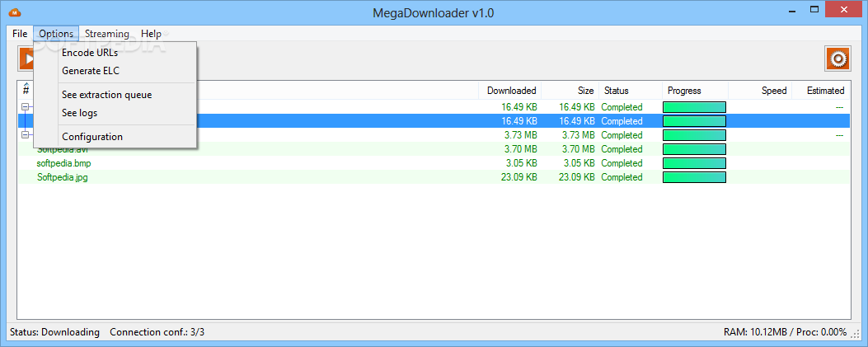Click the 3.73 MB downloaded value
Viewport: 868px width, 347px height.
tap(520, 135)
